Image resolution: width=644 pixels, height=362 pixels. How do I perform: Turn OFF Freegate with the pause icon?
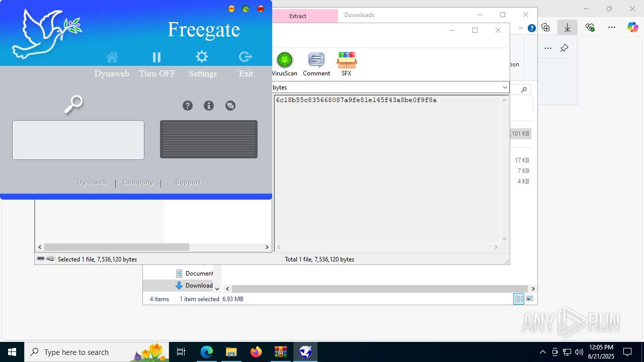click(x=156, y=57)
